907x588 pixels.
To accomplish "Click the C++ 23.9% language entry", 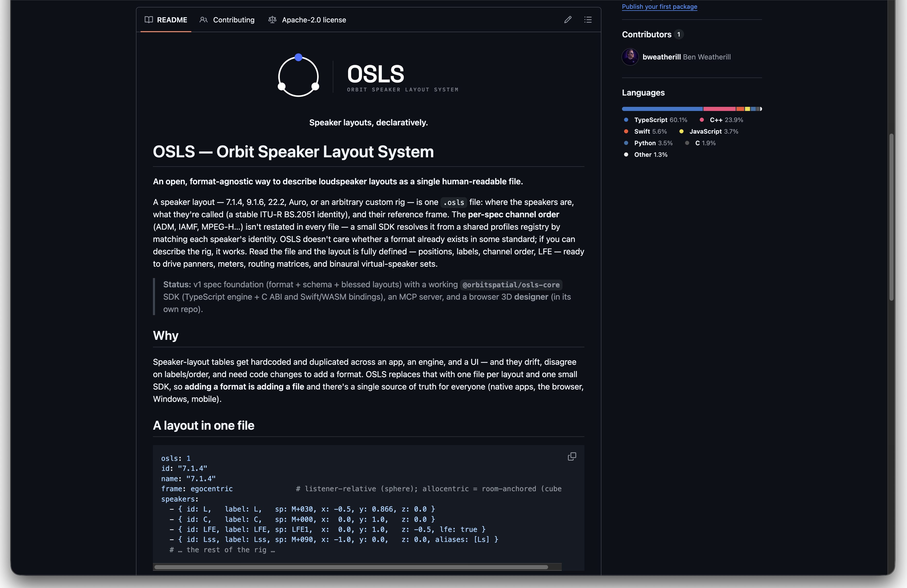I will (721, 120).
